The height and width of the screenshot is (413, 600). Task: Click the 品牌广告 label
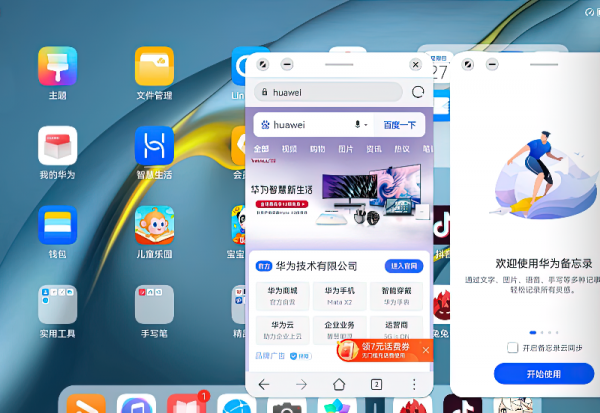tap(270, 356)
